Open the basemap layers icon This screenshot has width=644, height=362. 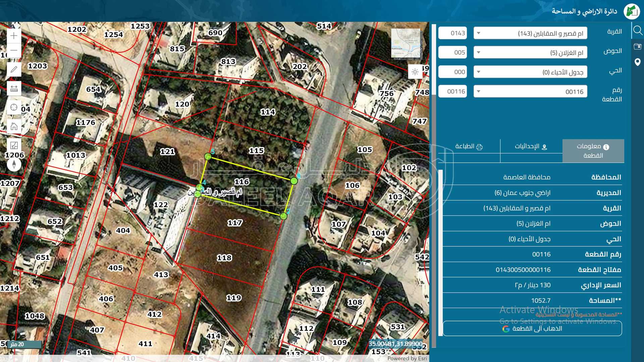coord(14,145)
